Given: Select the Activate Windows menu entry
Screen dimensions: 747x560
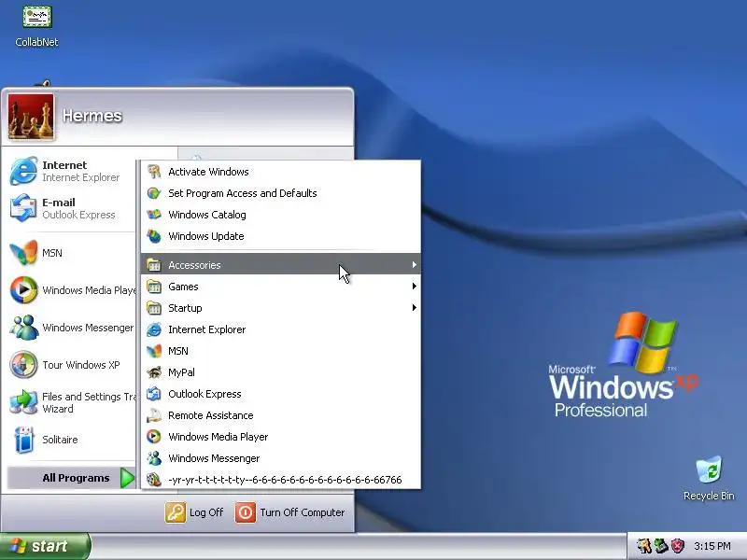Looking at the screenshot, I should pyautogui.click(x=281, y=172).
